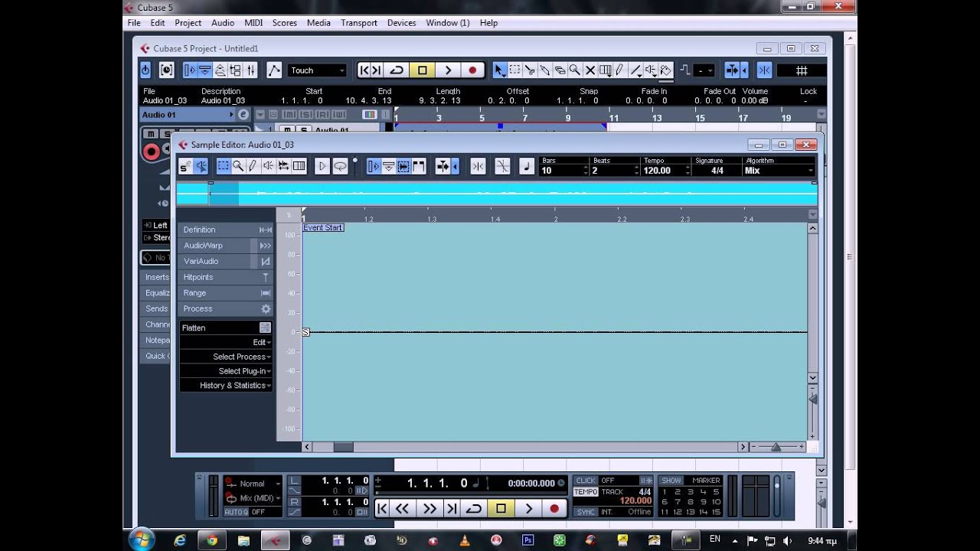Open the Transport menu
The image size is (980, 551).
[x=359, y=23]
